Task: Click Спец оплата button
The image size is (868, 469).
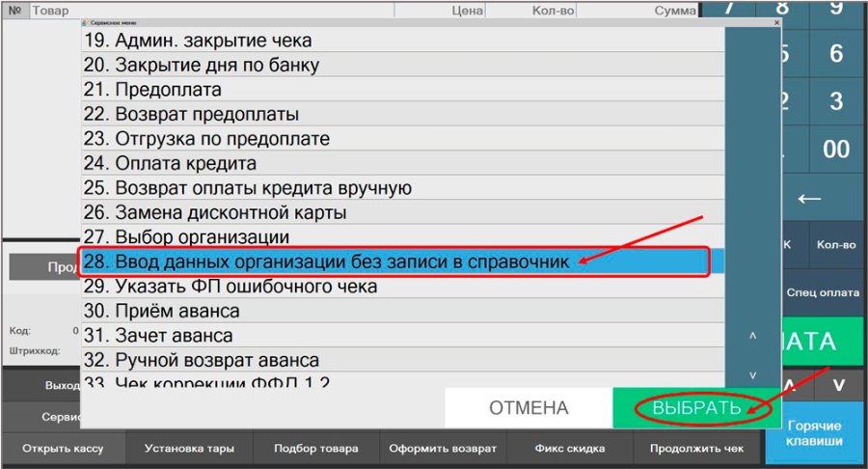Action: coord(823,292)
